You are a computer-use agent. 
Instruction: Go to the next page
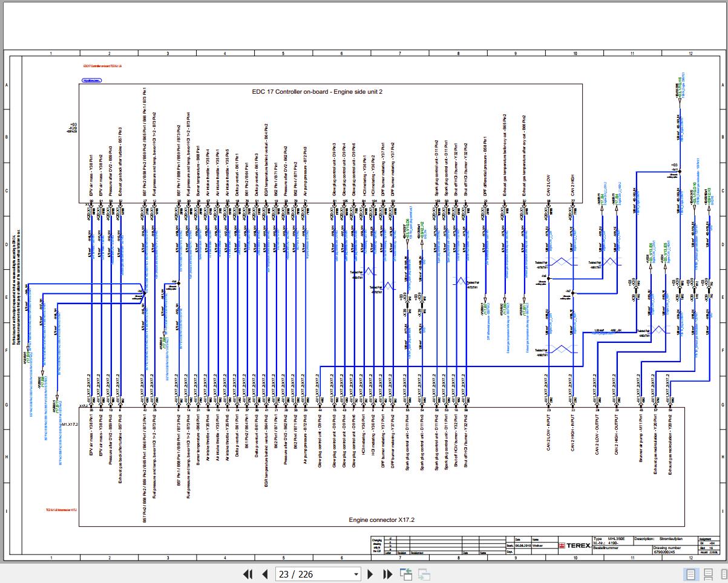point(371,575)
